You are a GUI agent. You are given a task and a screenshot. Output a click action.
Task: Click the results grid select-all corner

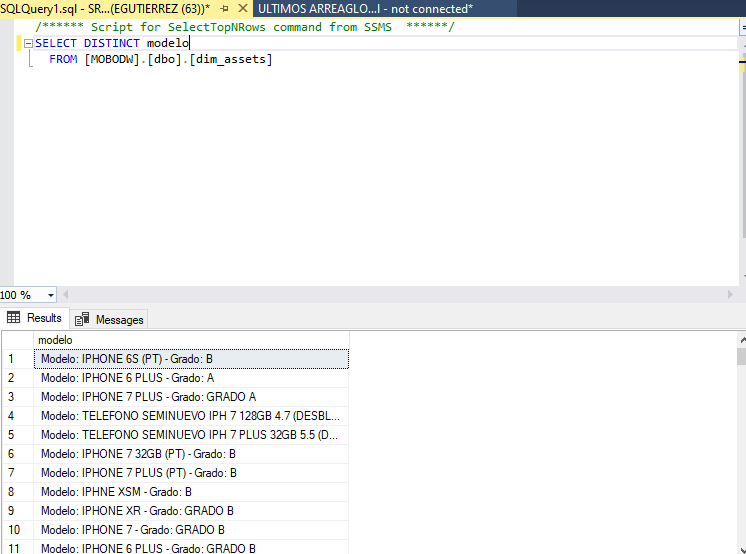click(18, 340)
